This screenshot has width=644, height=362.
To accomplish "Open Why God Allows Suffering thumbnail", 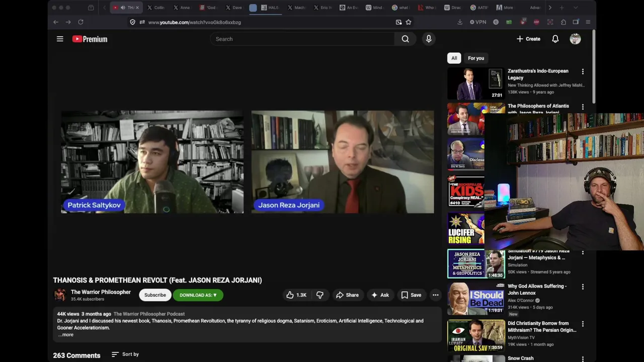I will 476,299.
